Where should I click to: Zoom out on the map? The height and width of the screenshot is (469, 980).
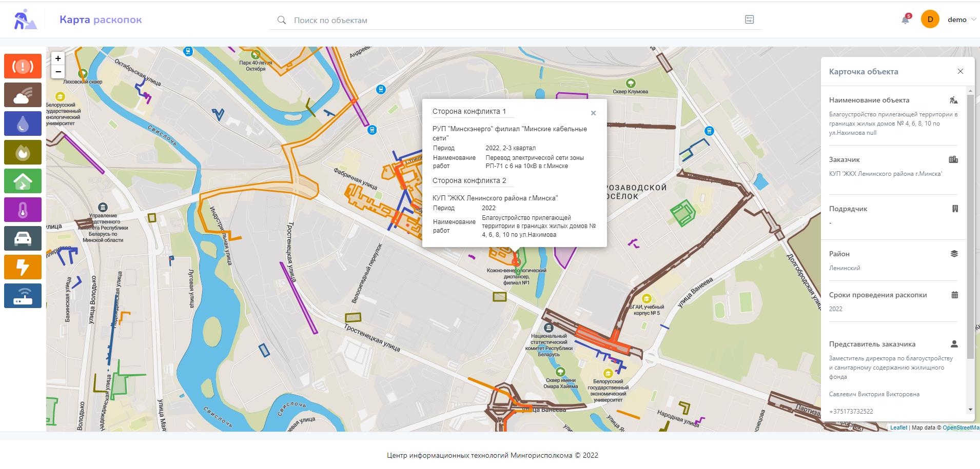click(x=58, y=72)
